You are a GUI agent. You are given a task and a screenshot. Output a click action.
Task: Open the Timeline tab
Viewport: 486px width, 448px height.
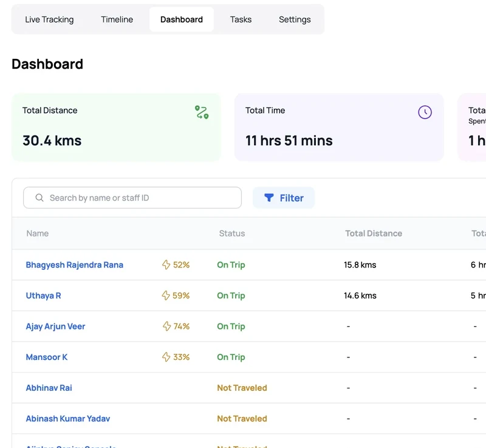[117, 19]
